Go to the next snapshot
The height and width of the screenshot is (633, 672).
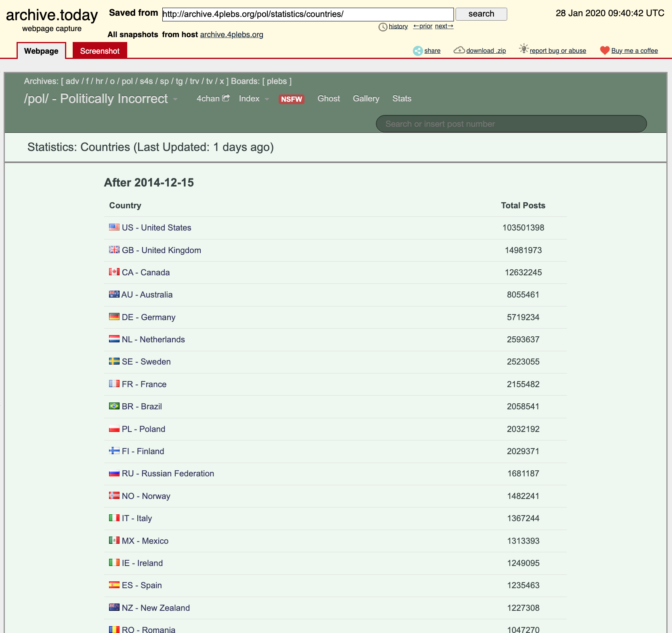[444, 26]
